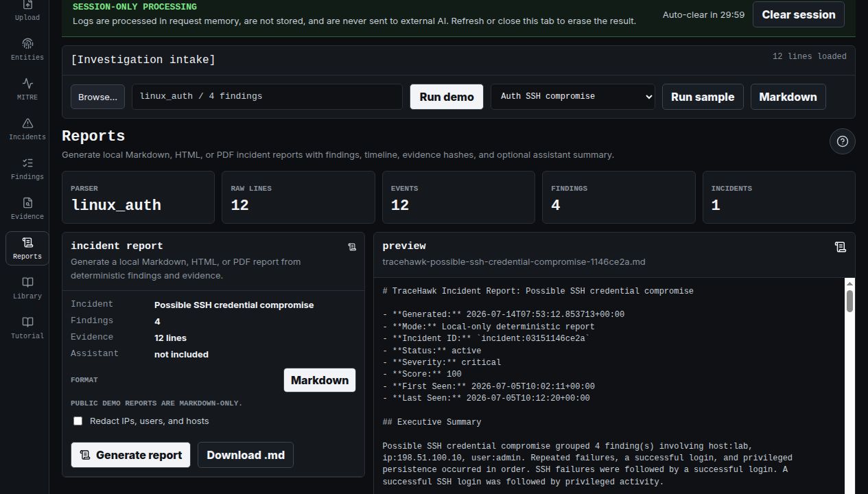Click preview filename tracehawk-possible-ssh-credential-compromise-1146ce2a.md
Viewport: 868px width, 494px height.
click(514, 261)
